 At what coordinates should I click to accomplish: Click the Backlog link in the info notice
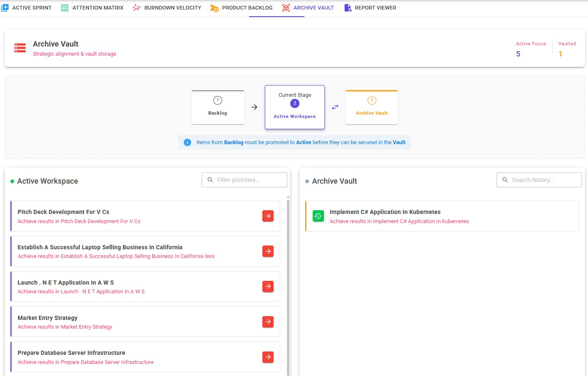point(234,142)
